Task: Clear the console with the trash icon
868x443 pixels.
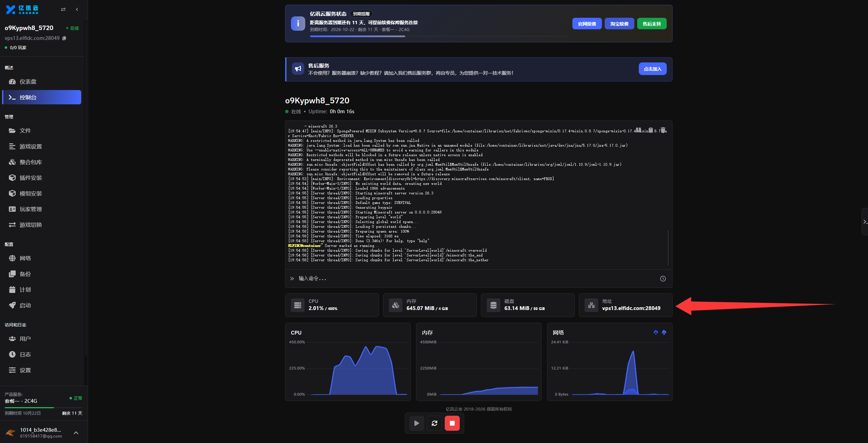Action: [x=663, y=130]
